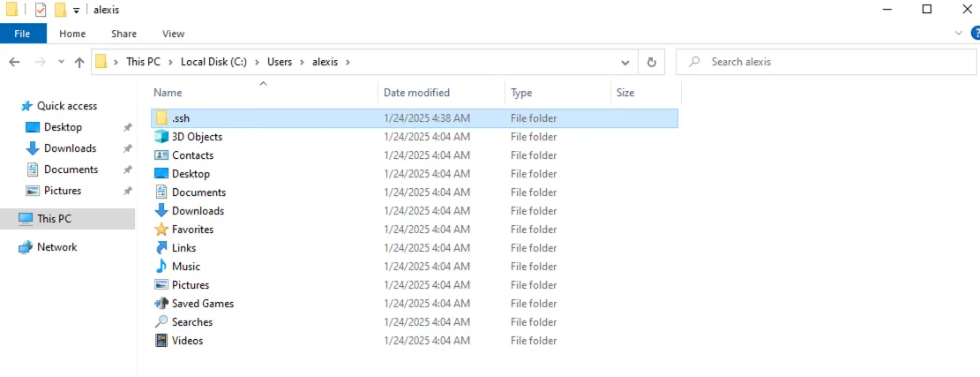Expand chevron after alexis in breadcrumb
980x377 pixels.
point(348,62)
